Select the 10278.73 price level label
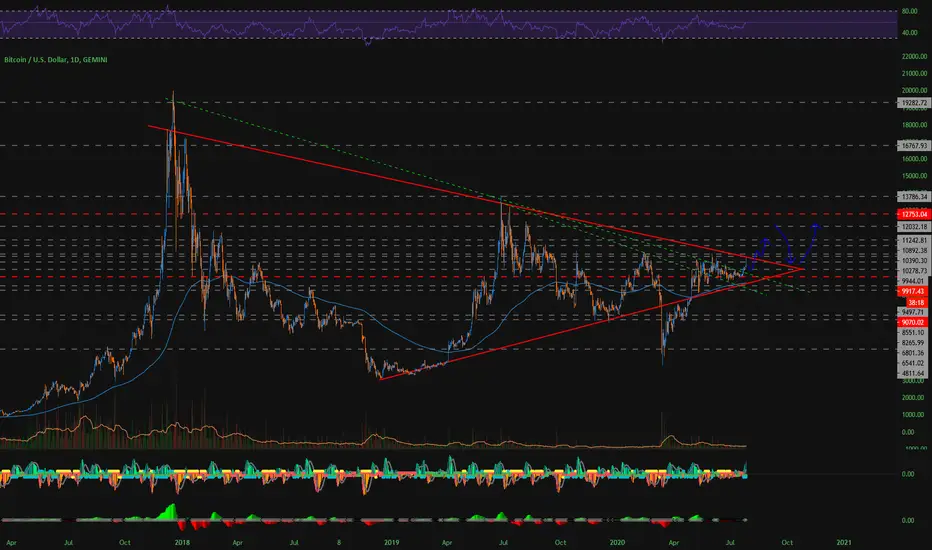Viewport: 932px width, 550px height. coord(914,271)
